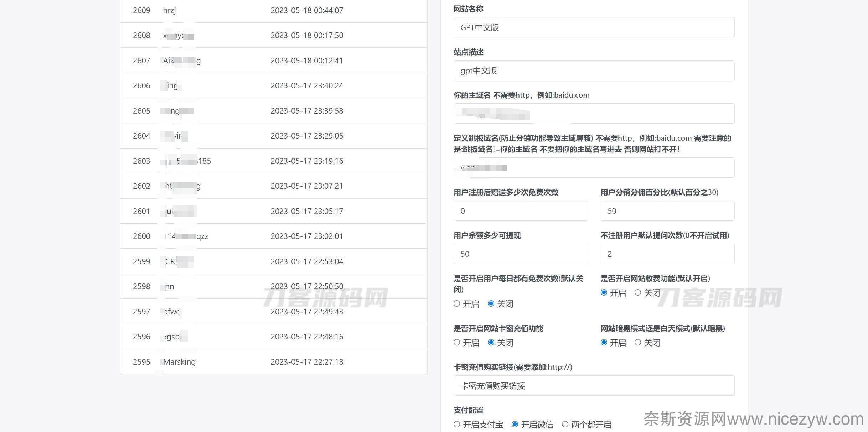The image size is (868, 432).
Task: Click timestamp 2023-05-17 22:27:18
Action: click(x=307, y=362)
